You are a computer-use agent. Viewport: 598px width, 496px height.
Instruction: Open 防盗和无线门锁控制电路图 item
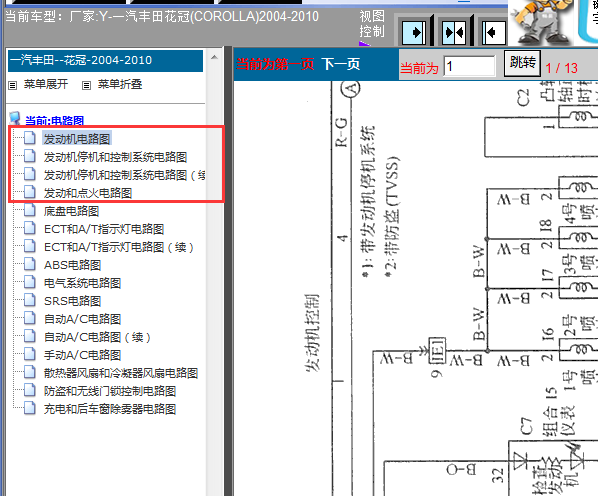pos(110,391)
